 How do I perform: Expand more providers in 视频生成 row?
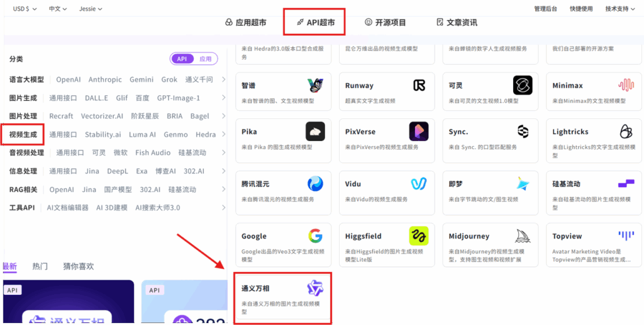(223, 135)
